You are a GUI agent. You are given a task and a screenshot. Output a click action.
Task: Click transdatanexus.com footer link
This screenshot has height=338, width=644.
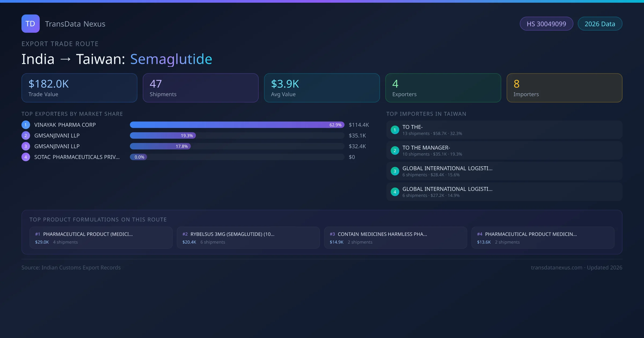point(556,267)
